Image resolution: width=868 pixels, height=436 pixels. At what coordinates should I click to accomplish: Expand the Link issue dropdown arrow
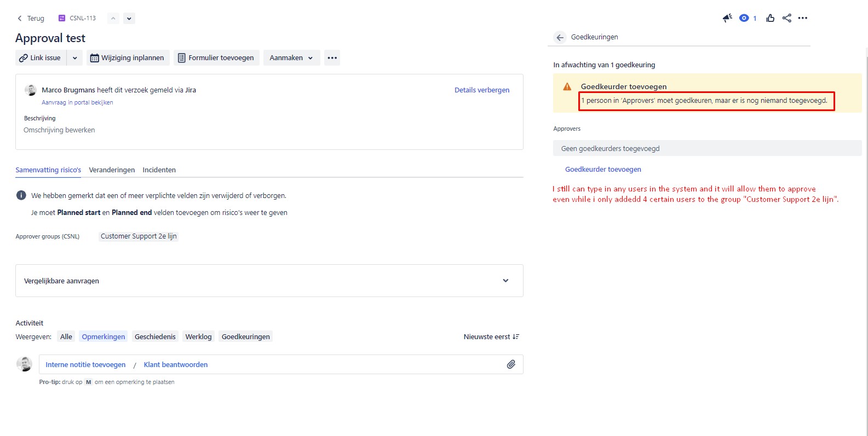74,57
